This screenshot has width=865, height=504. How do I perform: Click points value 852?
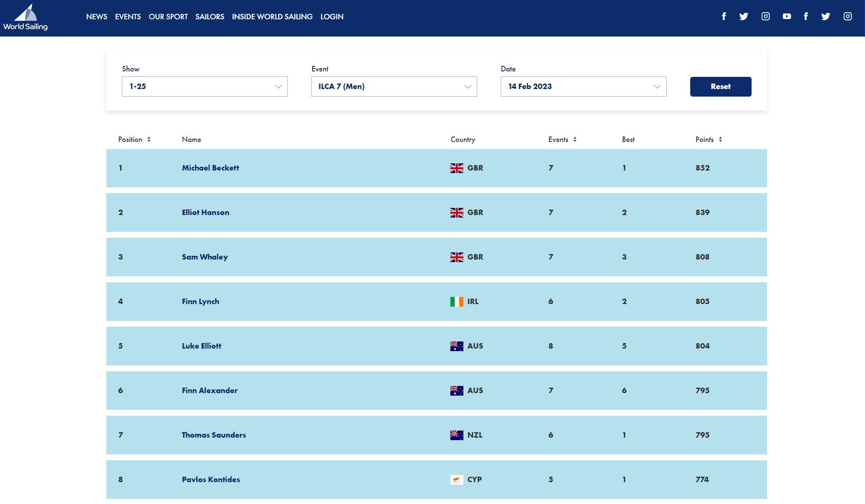(x=702, y=168)
